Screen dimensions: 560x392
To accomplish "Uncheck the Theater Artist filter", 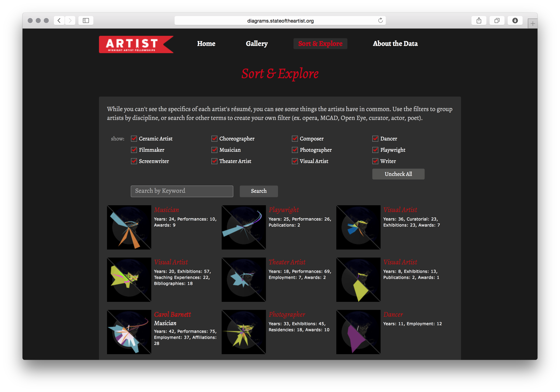I will click(x=214, y=161).
